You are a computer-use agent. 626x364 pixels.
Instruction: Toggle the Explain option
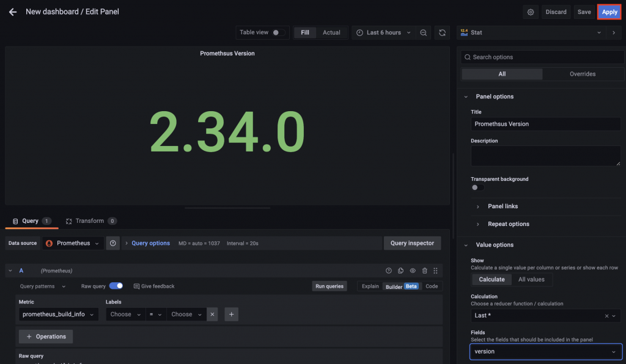pyautogui.click(x=370, y=286)
